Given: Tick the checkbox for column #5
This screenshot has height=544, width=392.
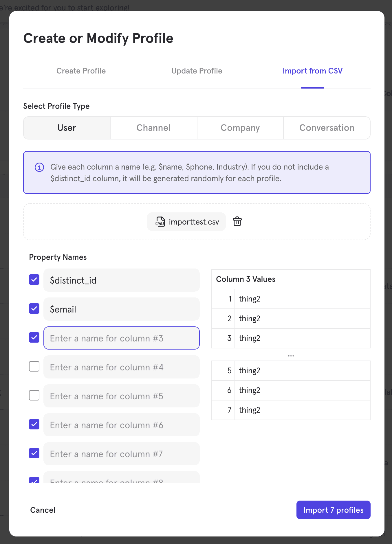Looking at the screenshot, I should click(x=34, y=396).
